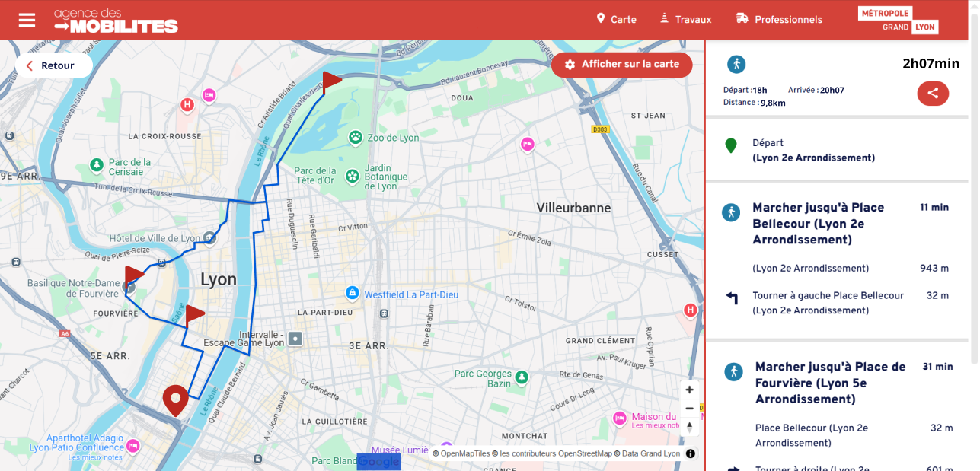Click the Afficher sur la carte button

click(621, 65)
